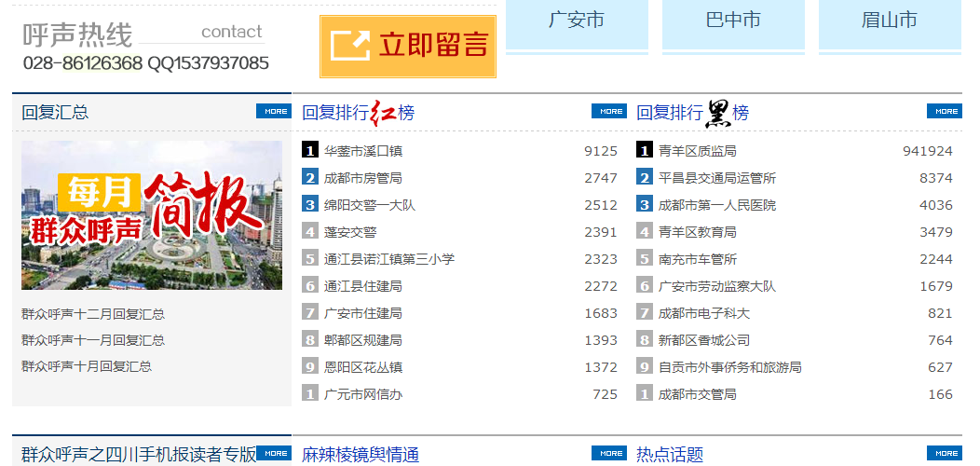The image size is (980, 466).
Task: Click MORE icon beside 回复排行黑榜
Action: point(944,112)
